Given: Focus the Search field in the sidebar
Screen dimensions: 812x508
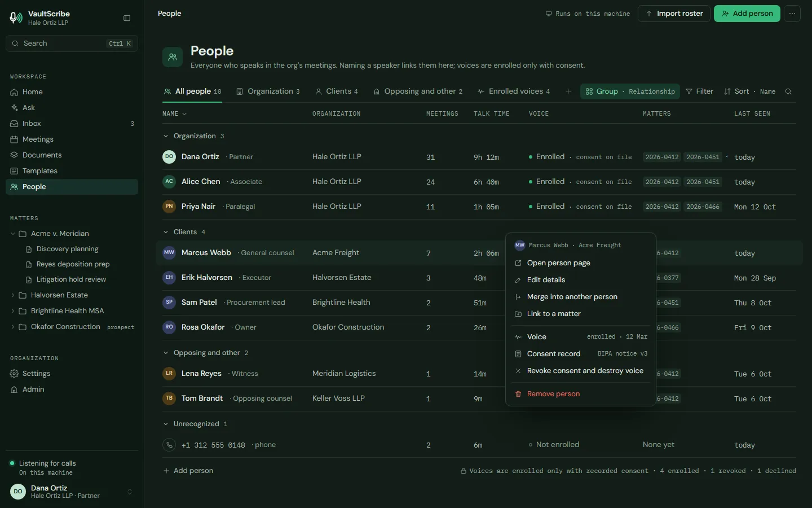Looking at the screenshot, I should (x=72, y=43).
